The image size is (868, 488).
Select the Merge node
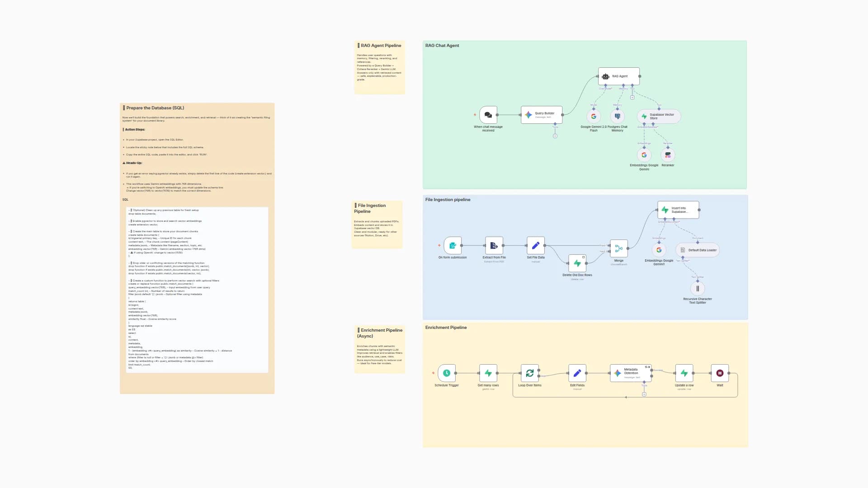[618, 248]
